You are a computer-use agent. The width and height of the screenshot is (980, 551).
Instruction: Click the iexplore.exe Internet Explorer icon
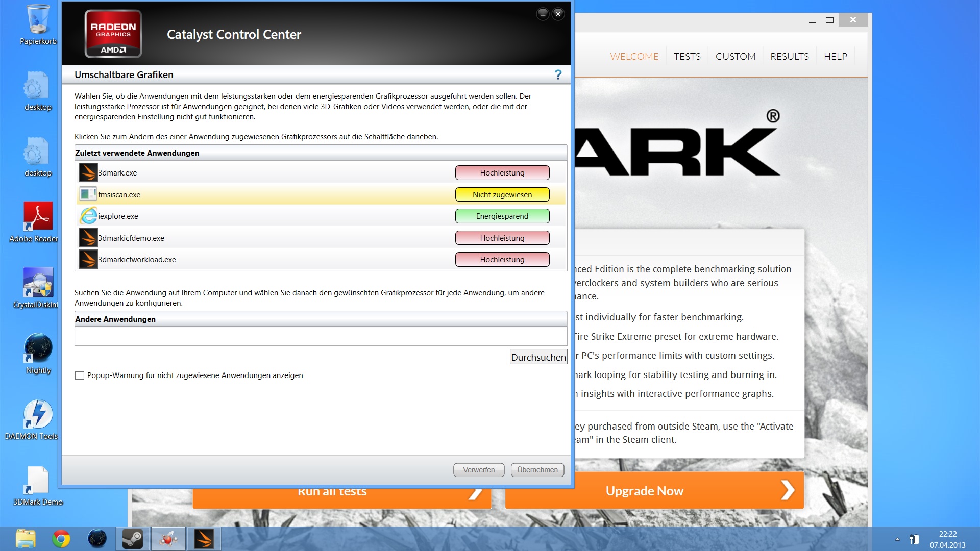coord(88,216)
